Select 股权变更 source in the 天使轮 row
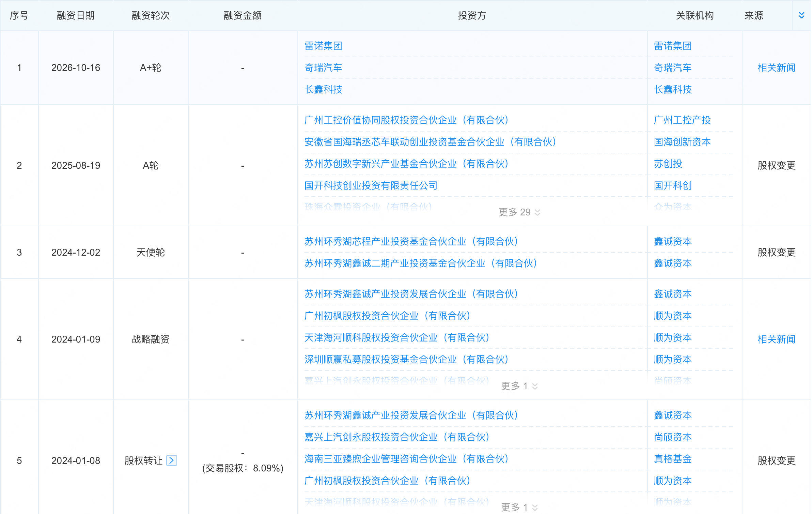This screenshot has height=514, width=812. click(x=777, y=252)
